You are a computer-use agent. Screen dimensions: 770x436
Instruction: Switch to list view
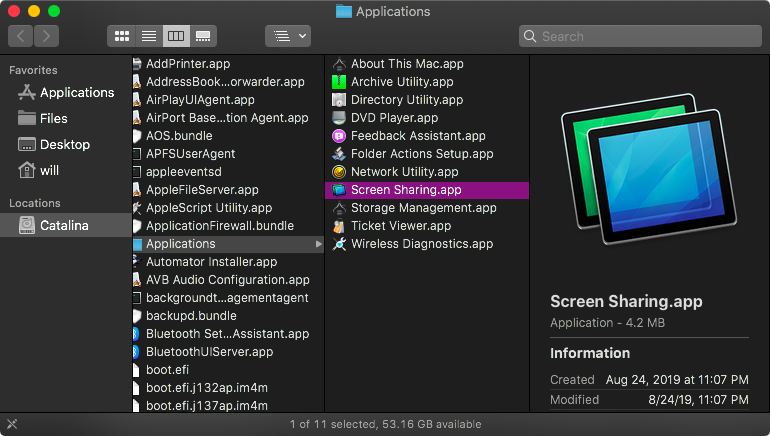149,36
